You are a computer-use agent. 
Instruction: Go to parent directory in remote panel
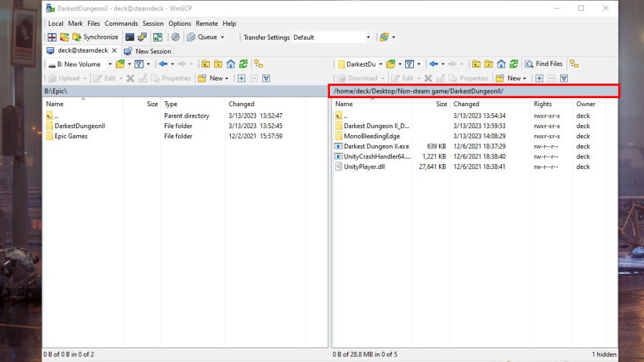[x=476, y=64]
